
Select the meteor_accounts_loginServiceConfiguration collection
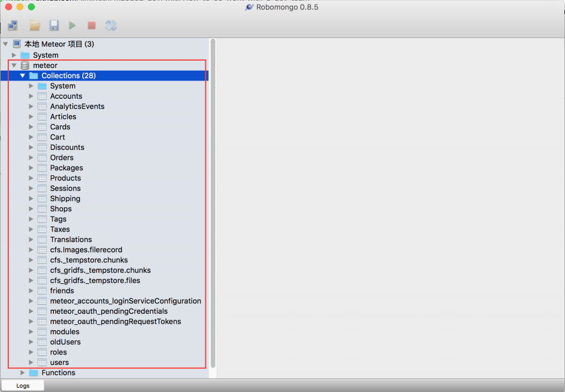coord(126,301)
